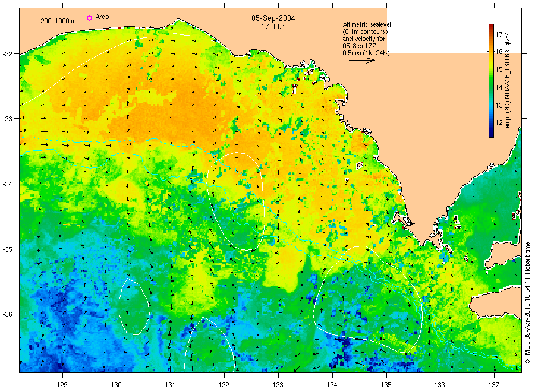Click the temperature color bar
The width and height of the screenshot is (535, 392).
491,81
